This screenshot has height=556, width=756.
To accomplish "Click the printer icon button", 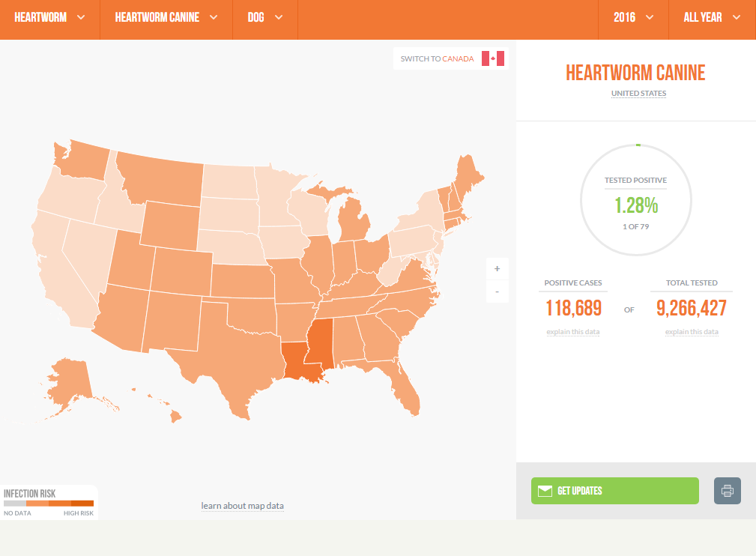I will pos(727,491).
